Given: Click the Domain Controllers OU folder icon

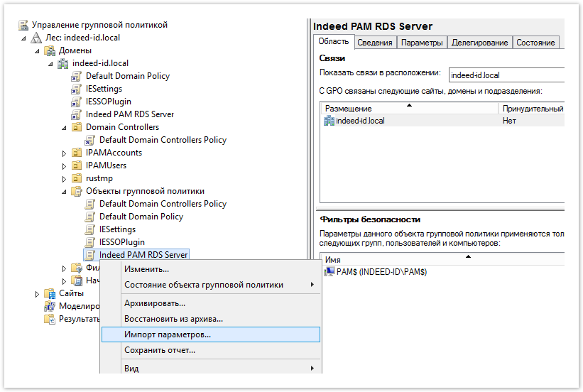Looking at the screenshot, I should (x=77, y=127).
